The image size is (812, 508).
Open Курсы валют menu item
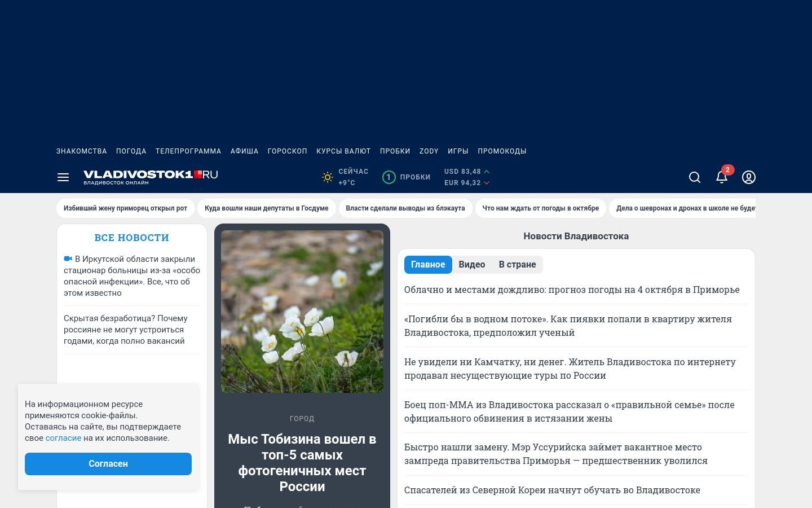pos(343,151)
